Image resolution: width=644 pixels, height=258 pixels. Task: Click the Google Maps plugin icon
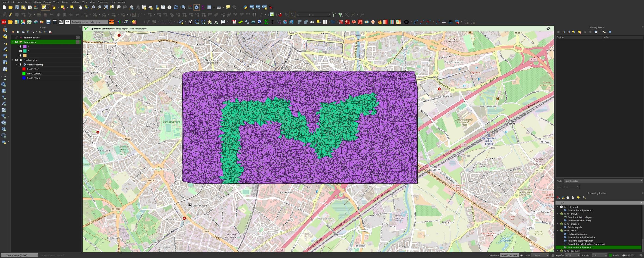[x=23, y=22]
